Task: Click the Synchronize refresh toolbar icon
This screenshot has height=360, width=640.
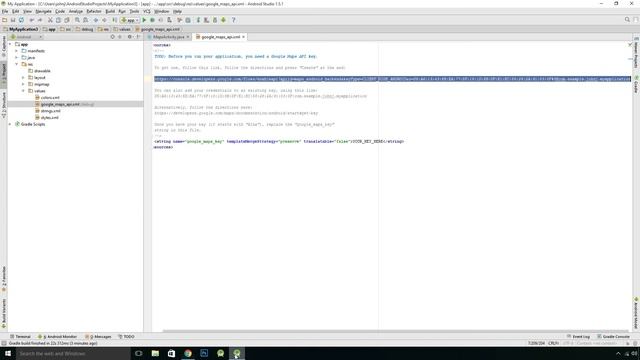Action: pyautogui.click(x=21, y=20)
